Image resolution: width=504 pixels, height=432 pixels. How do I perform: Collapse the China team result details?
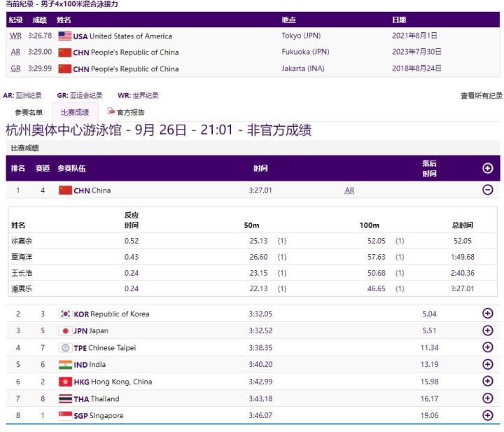click(488, 190)
